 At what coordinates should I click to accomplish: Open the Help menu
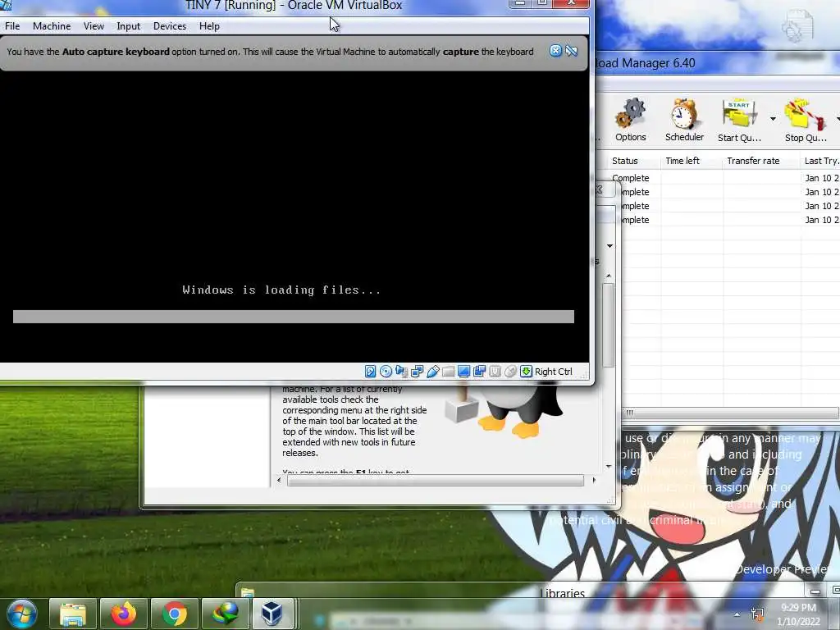tap(209, 25)
